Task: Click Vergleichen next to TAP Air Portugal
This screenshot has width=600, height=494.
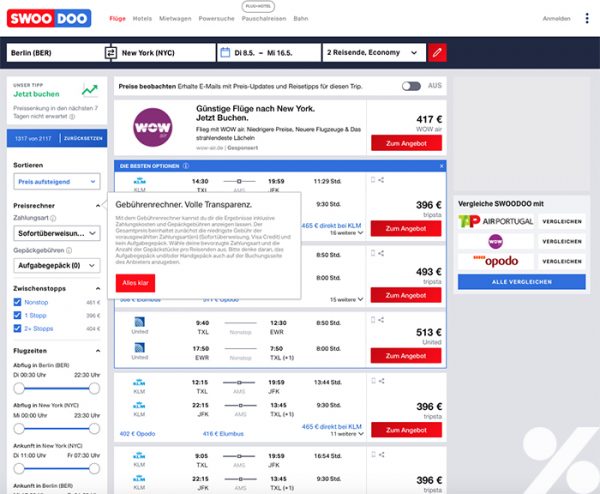Action: [562, 221]
